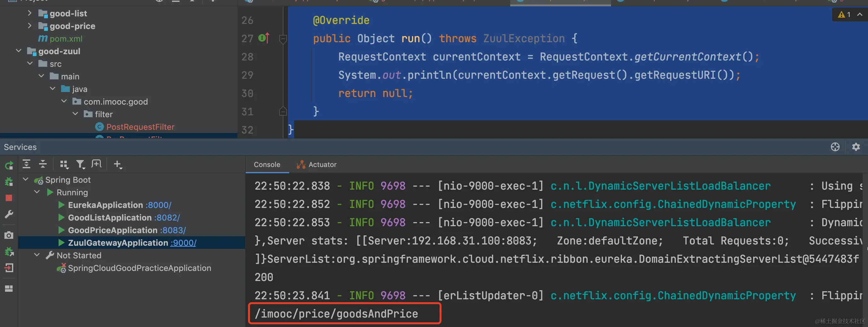Collapse the com.imooc.good package
Viewport: 868px width, 327px height.
[64, 101]
